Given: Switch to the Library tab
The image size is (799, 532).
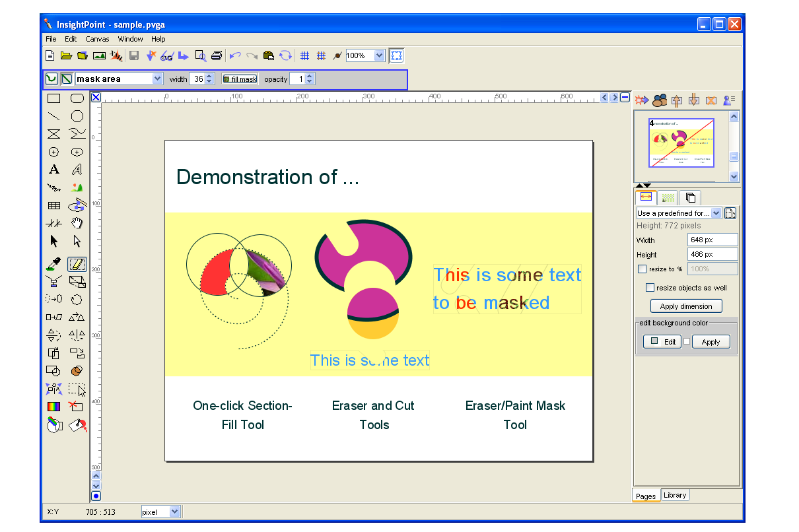Looking at the screenshot, I should pos(674,494).
